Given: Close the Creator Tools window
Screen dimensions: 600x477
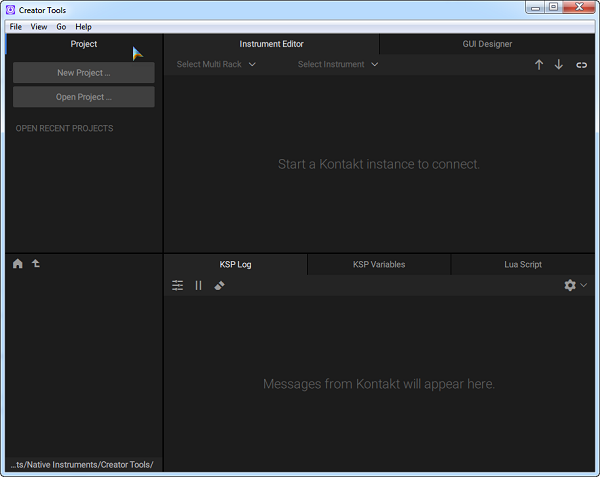Looking at the screenshot, I should (x=579, y=7).
